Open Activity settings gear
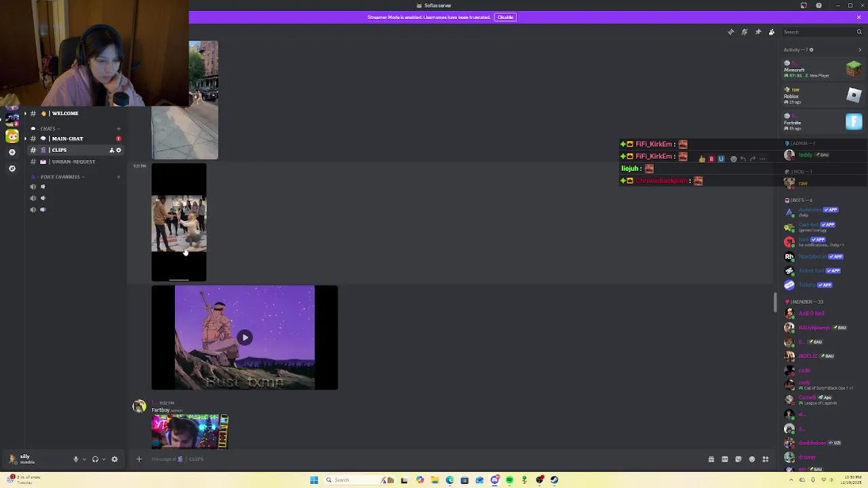868x488 pixels. coord(811,49)
